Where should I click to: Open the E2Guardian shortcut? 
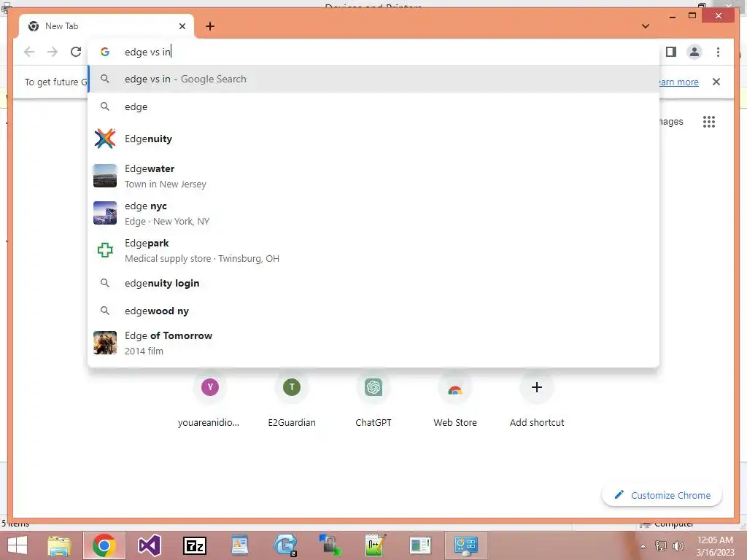292,401
